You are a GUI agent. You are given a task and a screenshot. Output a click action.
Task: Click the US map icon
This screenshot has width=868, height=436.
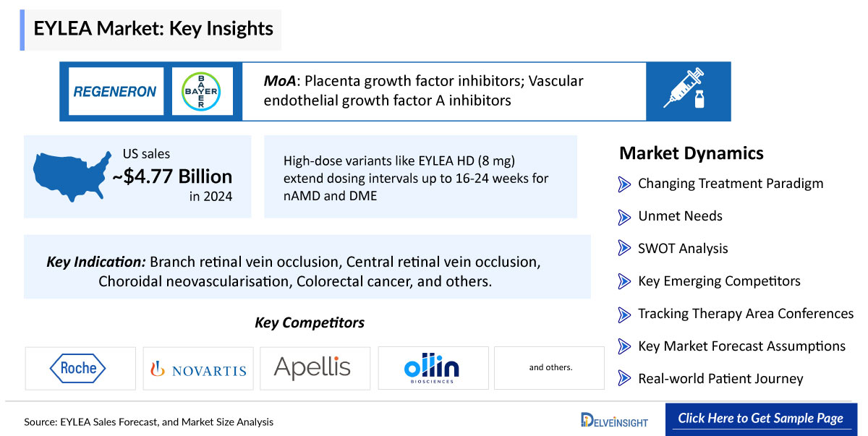click(69, 174)
